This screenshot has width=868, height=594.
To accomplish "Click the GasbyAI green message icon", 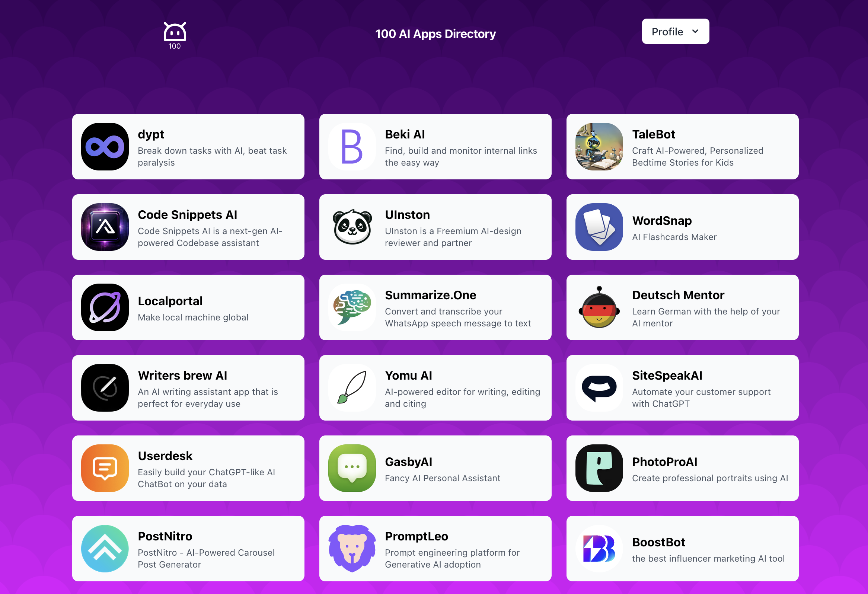I will 352,468.
